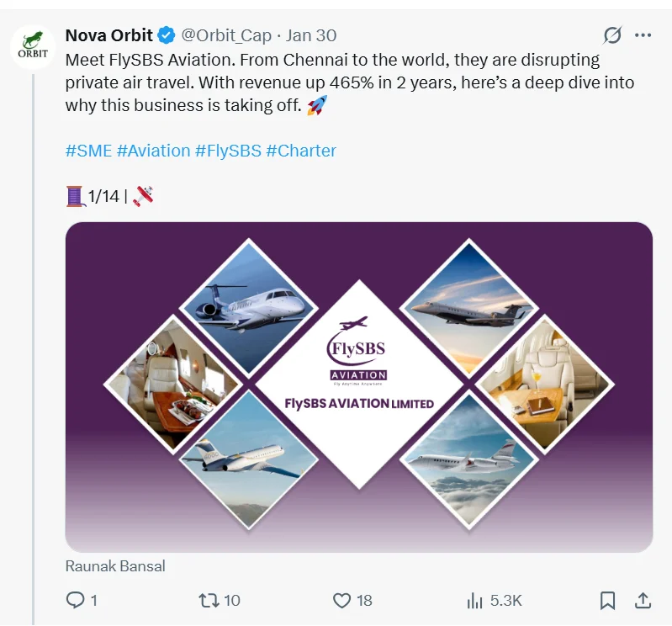Open the three-dot more options menu
This screenshot has width=672, height=626.
[643, 35]
